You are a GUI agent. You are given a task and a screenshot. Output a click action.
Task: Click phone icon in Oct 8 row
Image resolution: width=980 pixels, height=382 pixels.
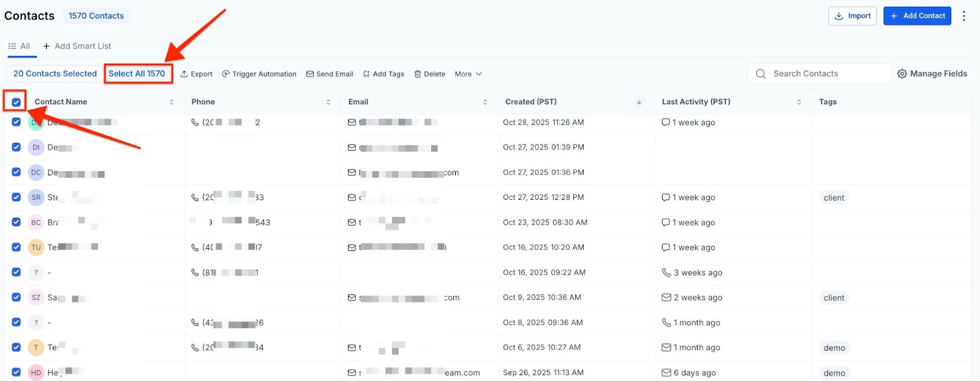195,322
